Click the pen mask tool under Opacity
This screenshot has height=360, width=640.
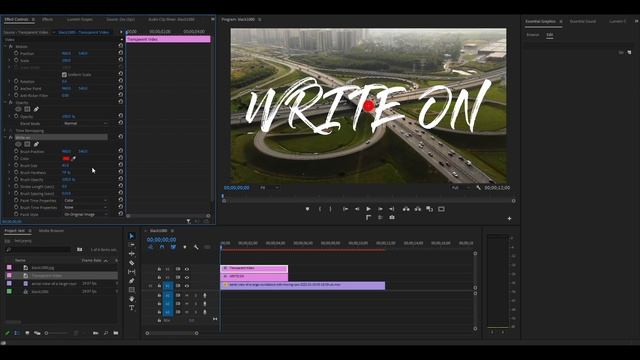(x=36, y=109)
